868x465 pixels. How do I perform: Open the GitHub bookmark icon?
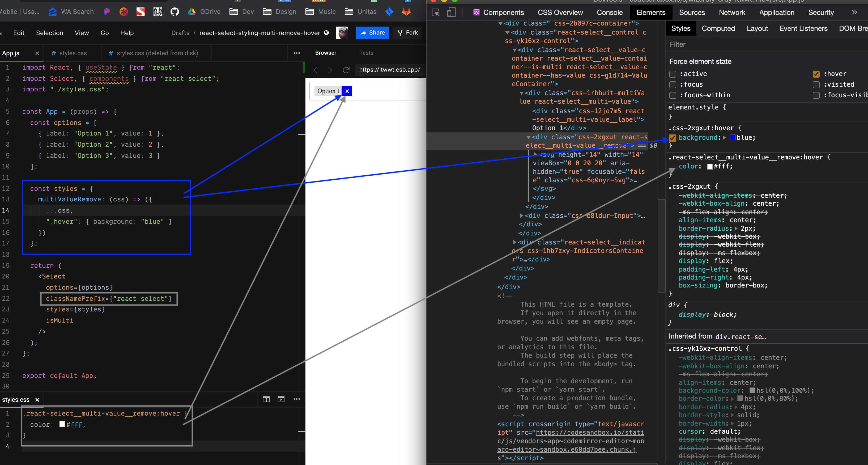pyautogui.click(x=174, y=11)
